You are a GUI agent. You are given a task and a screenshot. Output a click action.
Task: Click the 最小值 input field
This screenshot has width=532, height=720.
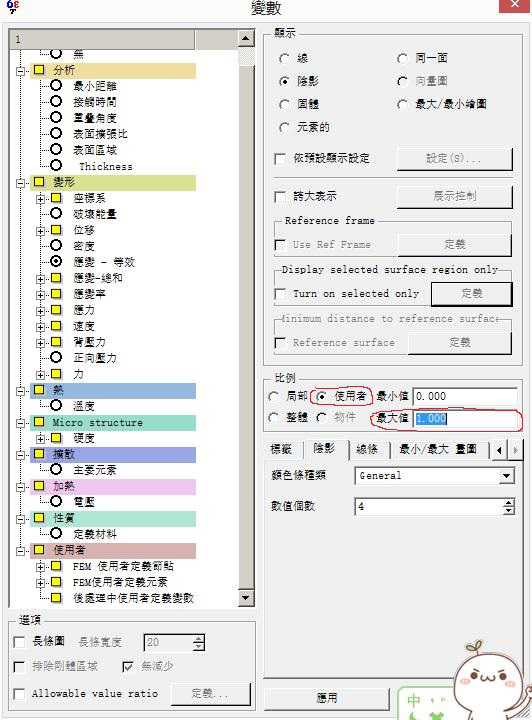click(x=465, y=396)
